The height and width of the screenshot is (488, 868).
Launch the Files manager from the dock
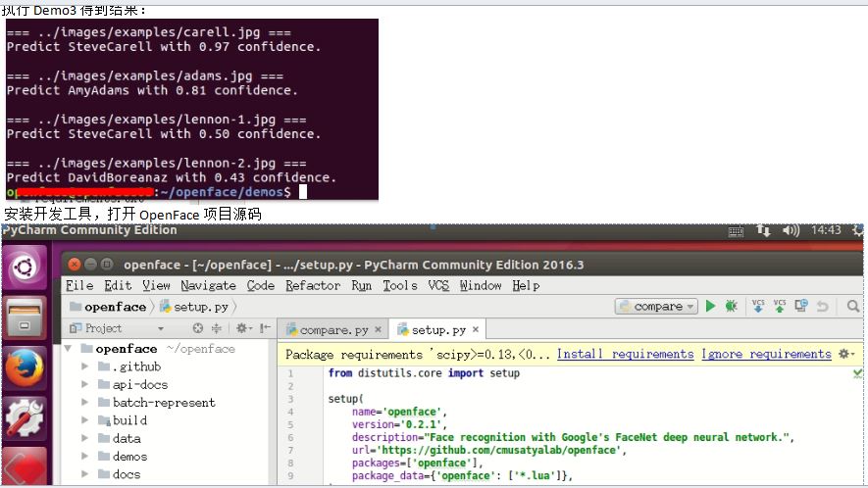25,318
